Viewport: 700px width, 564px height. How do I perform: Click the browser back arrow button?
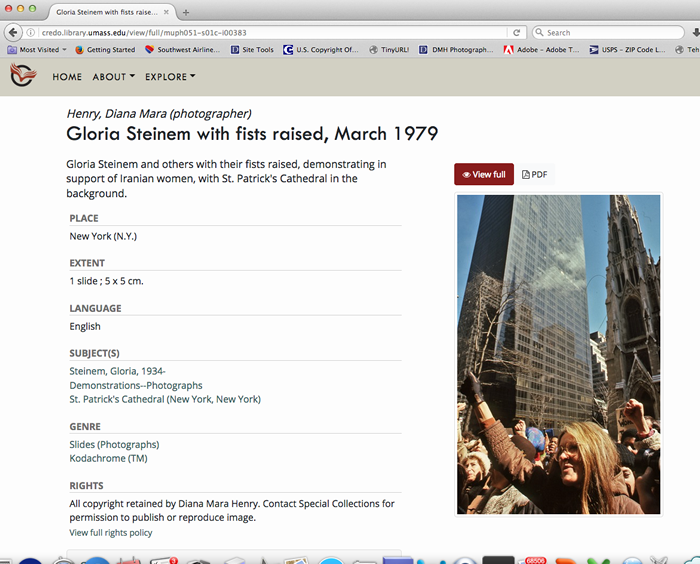click(14, 33)
